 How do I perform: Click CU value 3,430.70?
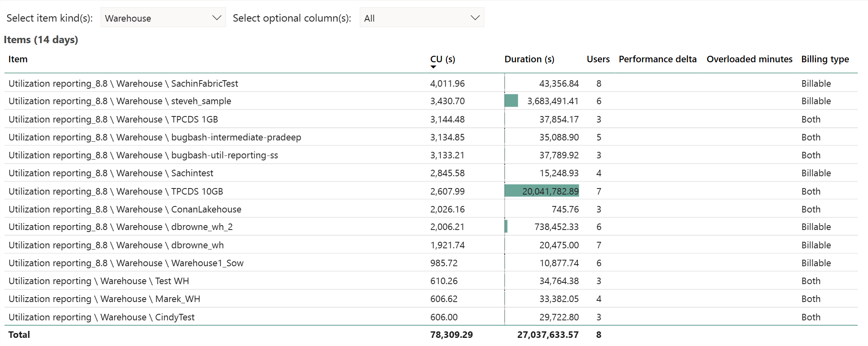pyautogui.click(x=447, y=101)
